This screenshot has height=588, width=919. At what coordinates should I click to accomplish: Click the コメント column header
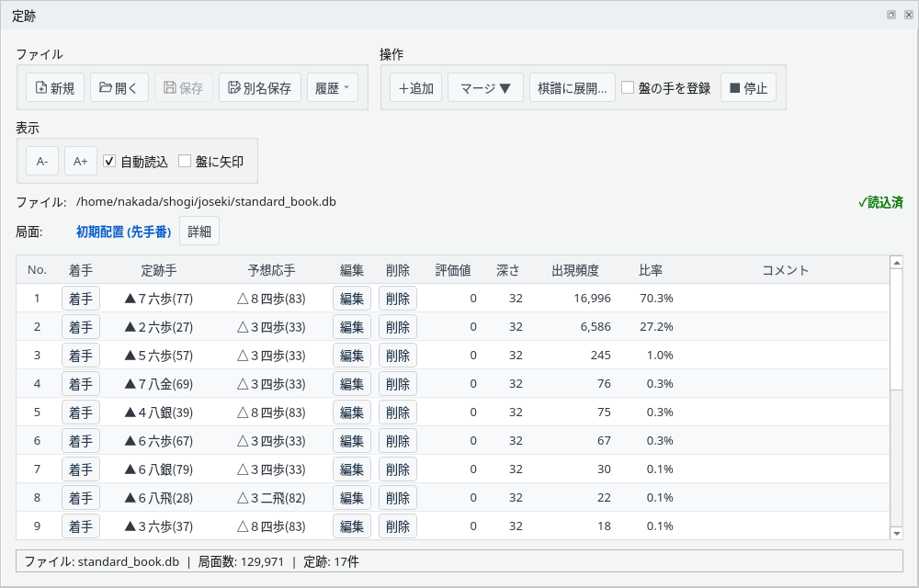[786, 270]
